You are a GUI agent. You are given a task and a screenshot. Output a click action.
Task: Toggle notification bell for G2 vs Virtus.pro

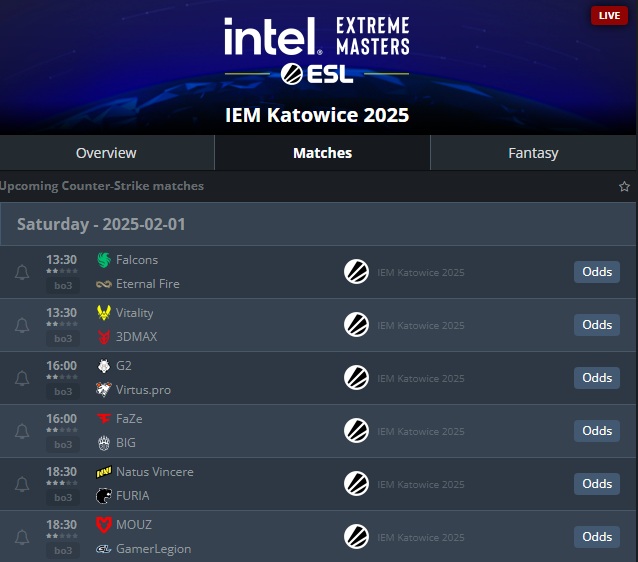tap(22, 378)
